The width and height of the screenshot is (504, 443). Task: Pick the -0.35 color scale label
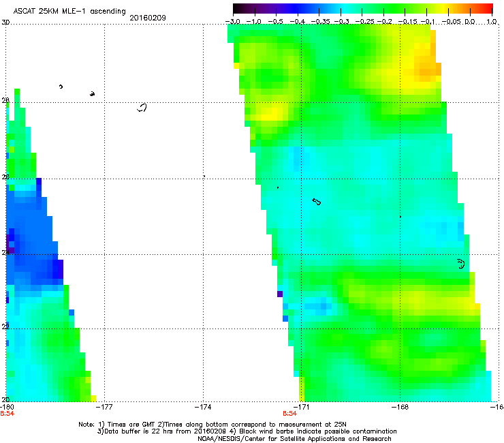tap(321, 22)
